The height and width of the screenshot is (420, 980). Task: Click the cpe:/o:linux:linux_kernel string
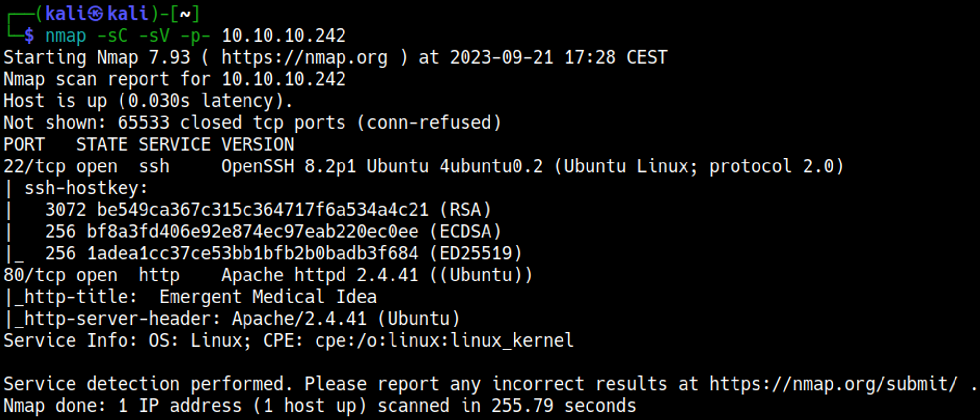(444, 341)
